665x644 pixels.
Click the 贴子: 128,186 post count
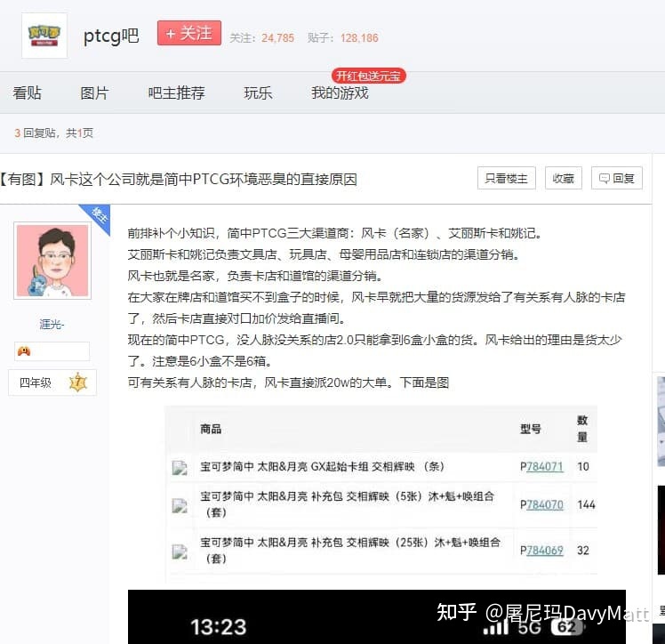342,38
